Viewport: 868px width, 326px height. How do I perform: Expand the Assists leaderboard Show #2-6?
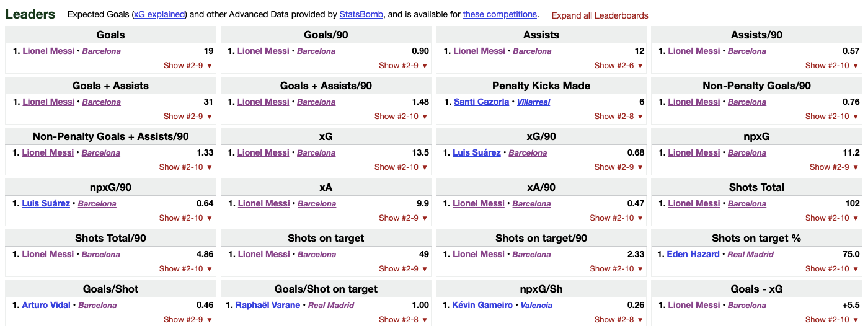(619, 65)
